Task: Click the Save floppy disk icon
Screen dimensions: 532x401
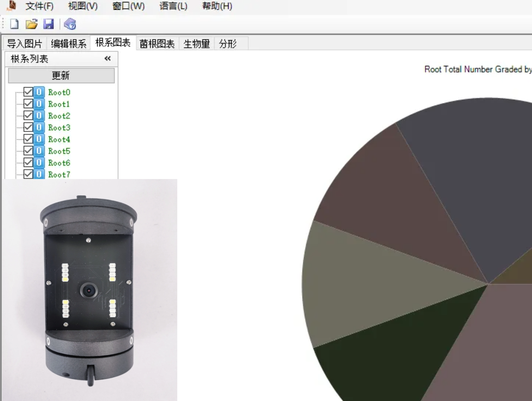Action: click(49, 24)
